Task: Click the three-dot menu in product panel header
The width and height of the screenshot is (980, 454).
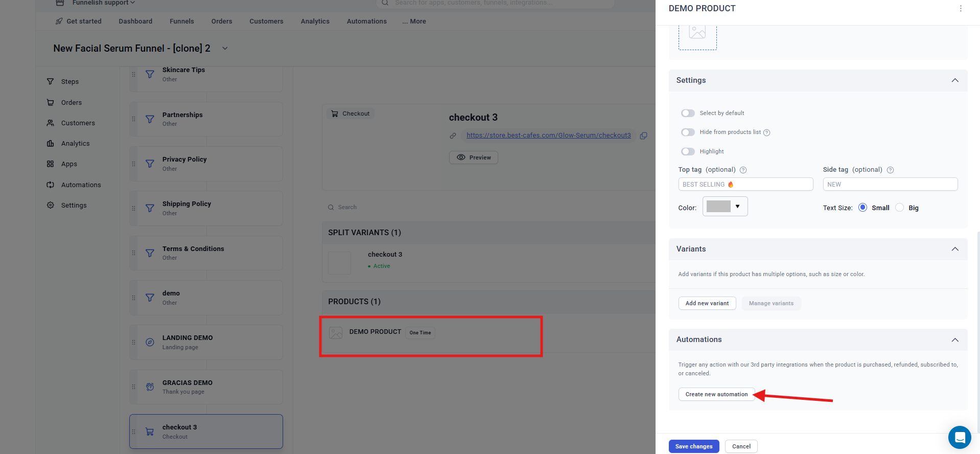Action: pos(961,9)
